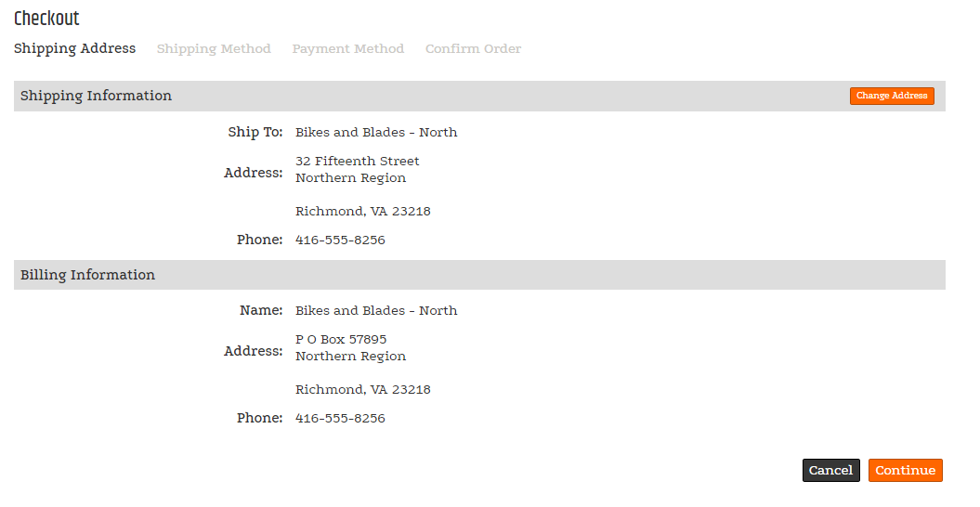The image size is (980, 507).
Task: Click the Billing Information section header
Action: click(x=87, y=275)
